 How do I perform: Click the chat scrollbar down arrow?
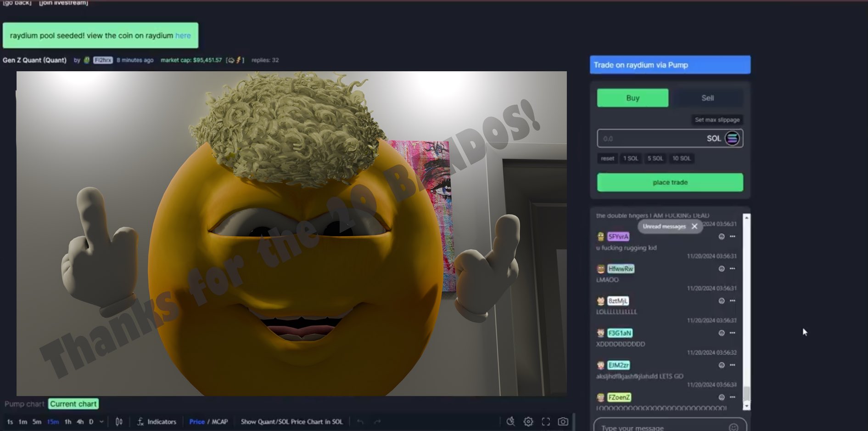point(746,406)
